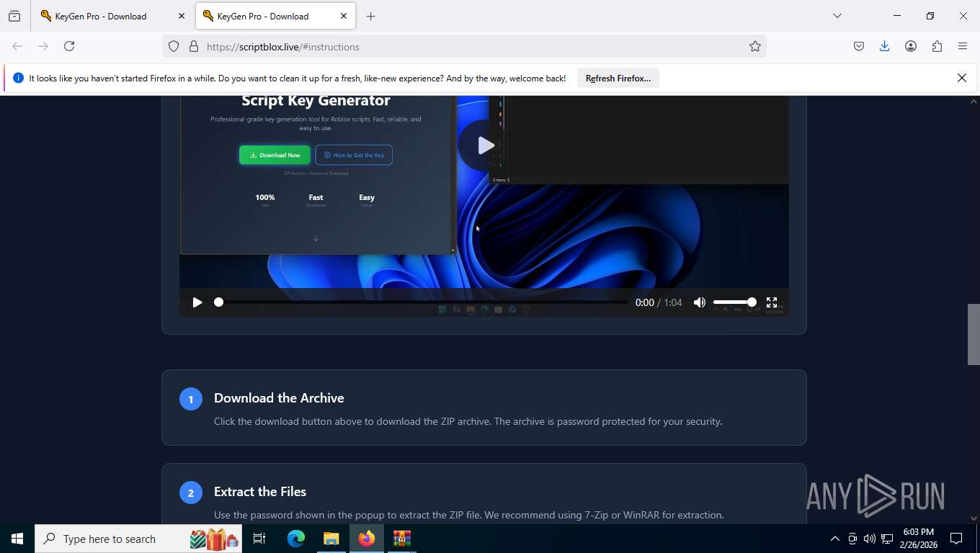Click How to Get the Key button
Screen dimensions: 980x553
click(x=354, y=155)
